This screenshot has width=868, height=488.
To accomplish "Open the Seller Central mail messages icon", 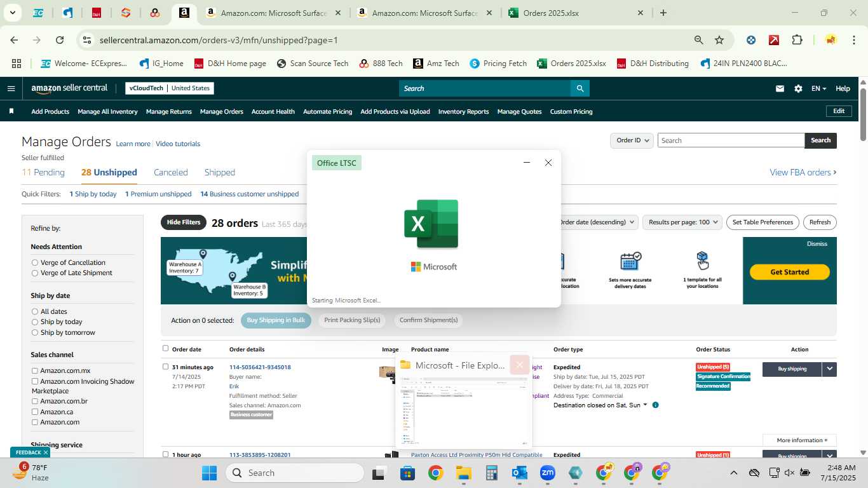I will click(780, 88).
